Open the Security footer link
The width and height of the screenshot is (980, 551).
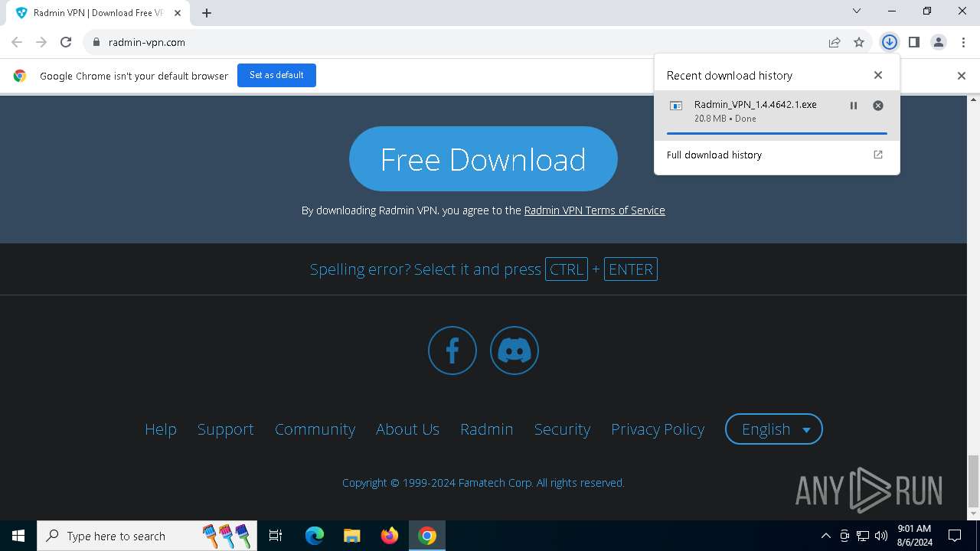pyautogui.click(x=562, y=429)
